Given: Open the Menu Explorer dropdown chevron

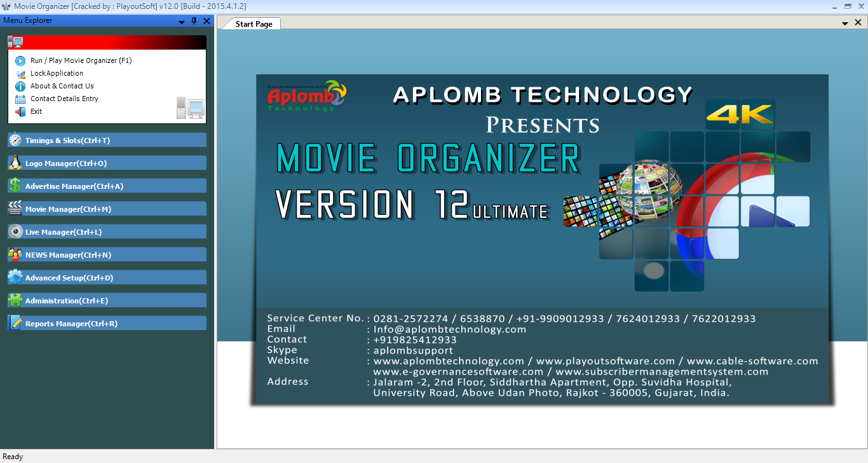Looking at the screenshot, I should (182, 20).
